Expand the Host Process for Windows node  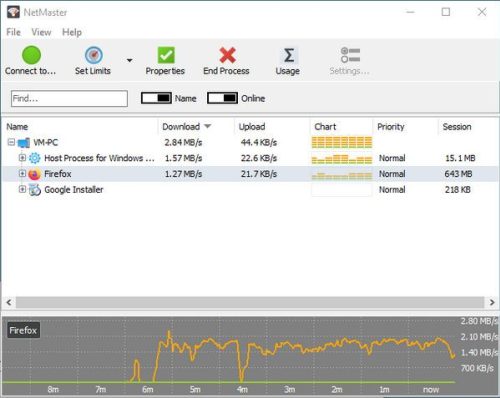(22, 158)
